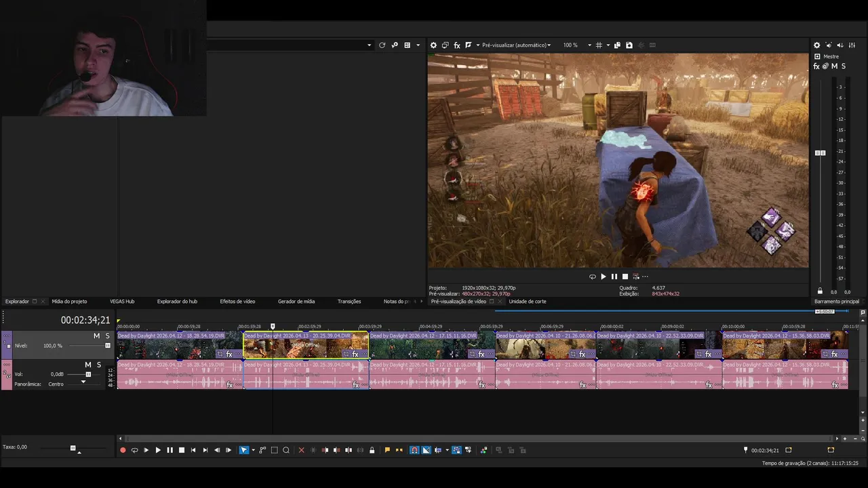Select the Zoom magnifier tool
868x488 pixels.
tap(286, 450)
